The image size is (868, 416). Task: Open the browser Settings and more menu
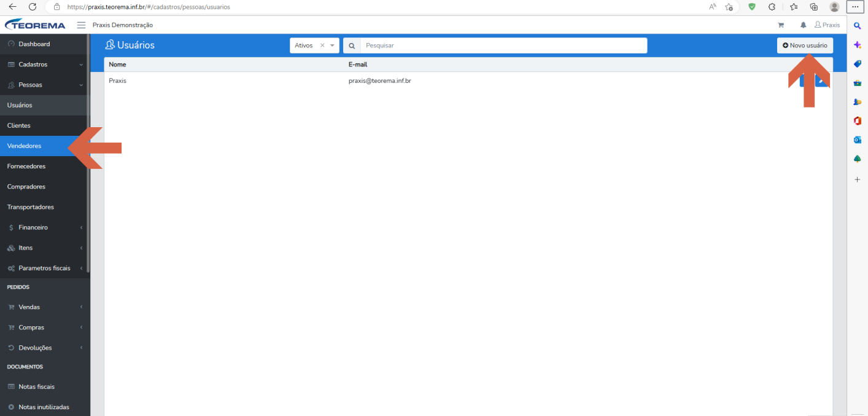click(855, 7)
